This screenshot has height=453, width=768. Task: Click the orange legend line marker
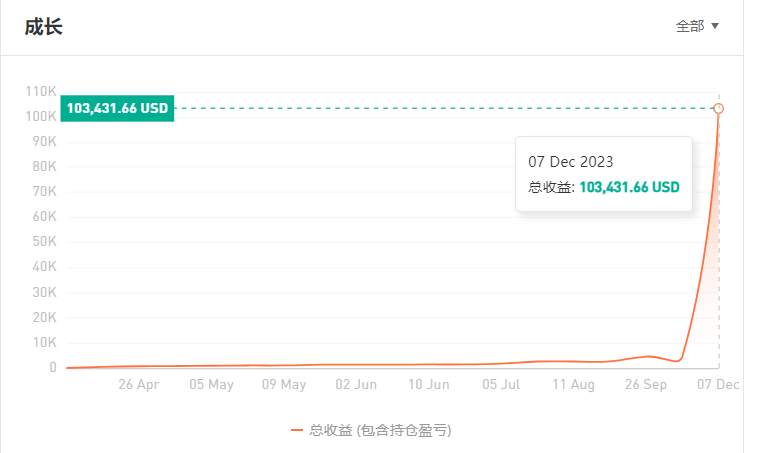point(296,430)
